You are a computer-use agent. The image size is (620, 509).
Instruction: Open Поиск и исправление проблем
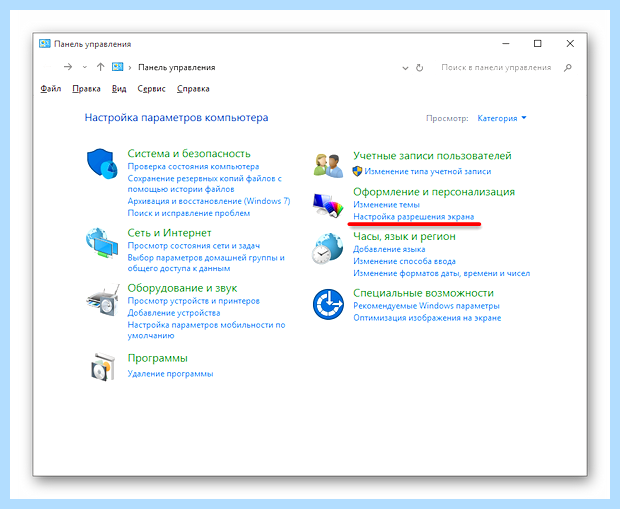pos(188,213)
